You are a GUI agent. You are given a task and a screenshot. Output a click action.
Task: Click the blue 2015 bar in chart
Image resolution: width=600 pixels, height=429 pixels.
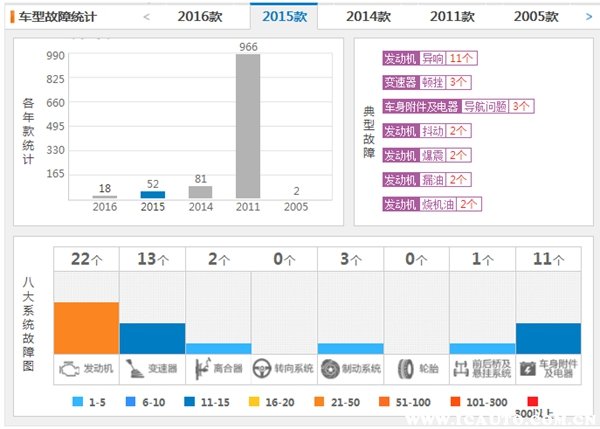pos(152,194)
